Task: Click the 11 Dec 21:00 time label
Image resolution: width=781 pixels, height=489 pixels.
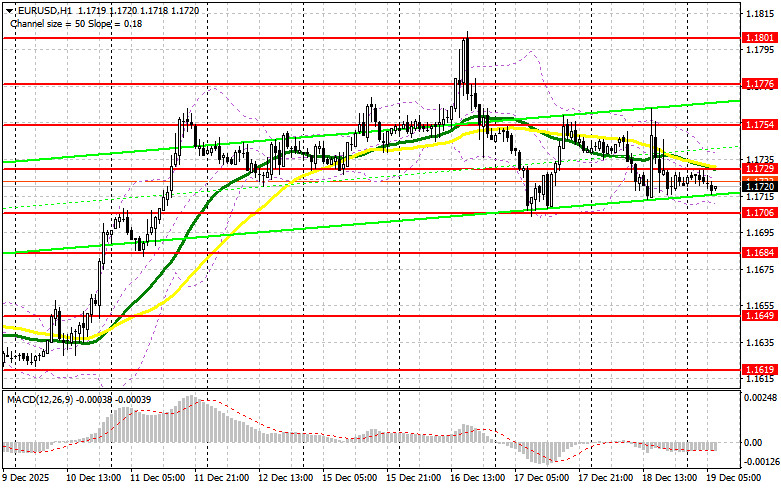Action: pos(222,478)
